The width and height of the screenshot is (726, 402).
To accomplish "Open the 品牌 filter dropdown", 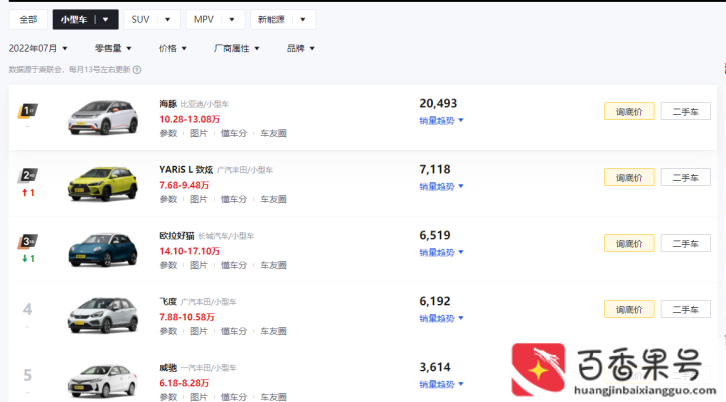I will pos(300,48).
